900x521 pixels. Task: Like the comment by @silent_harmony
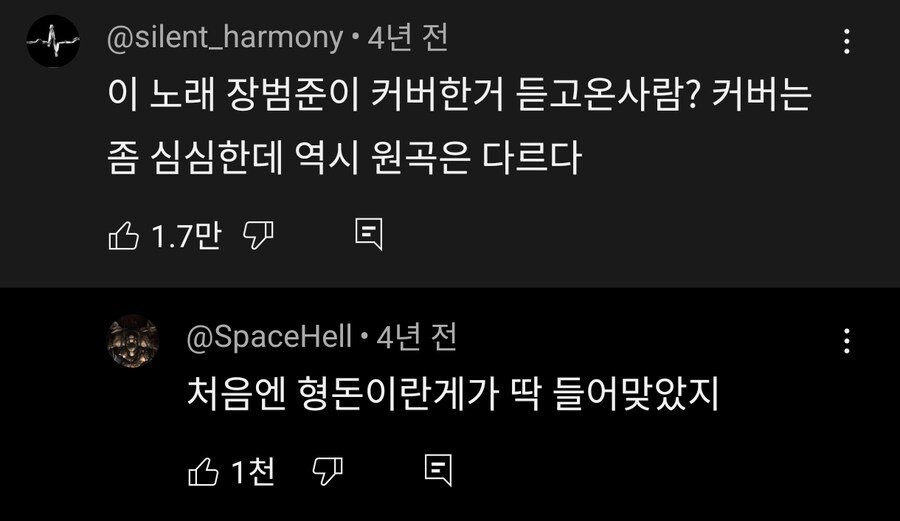(123, 236)
